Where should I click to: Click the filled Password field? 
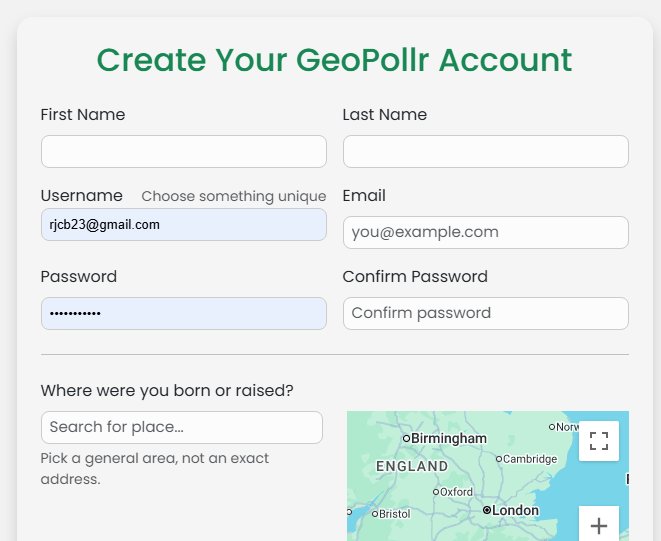click(x=183, y=313)
